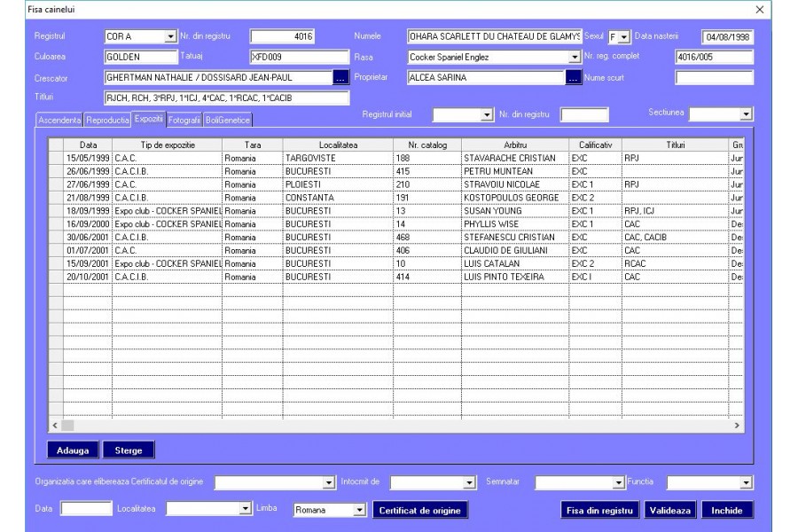The height and width of the screenshot is (532, 798).
Task: Expand the Limba Romana dropdown
Action: point(359,510)
